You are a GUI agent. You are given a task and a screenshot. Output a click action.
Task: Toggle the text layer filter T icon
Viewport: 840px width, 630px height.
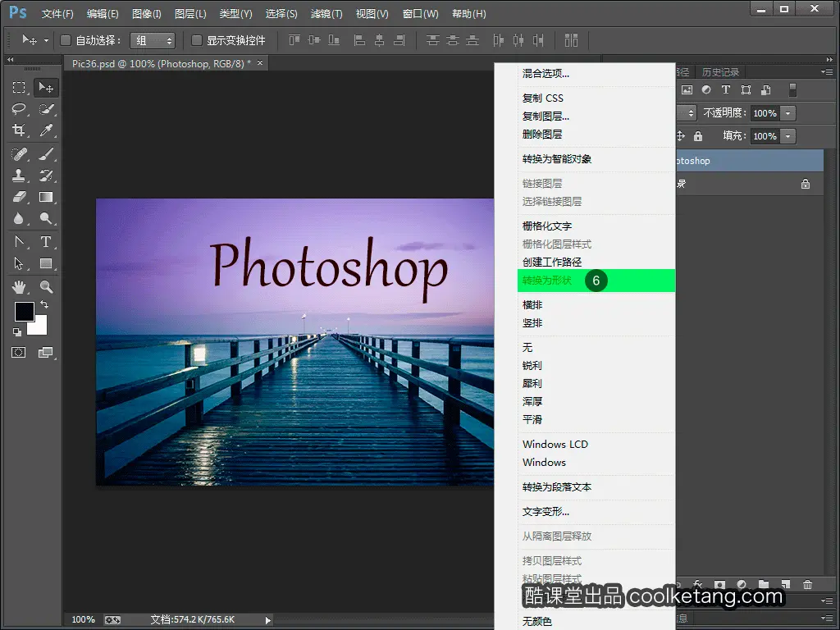point(726,90)
